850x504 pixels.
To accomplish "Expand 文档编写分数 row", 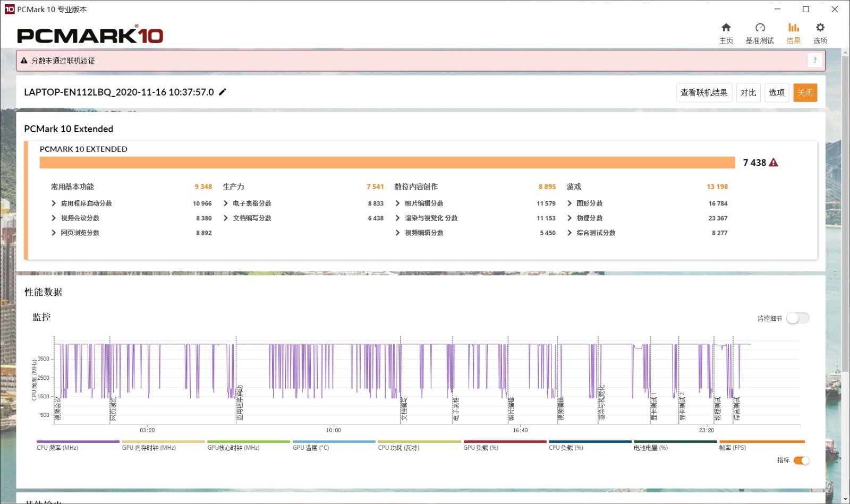I will (226, 218).
